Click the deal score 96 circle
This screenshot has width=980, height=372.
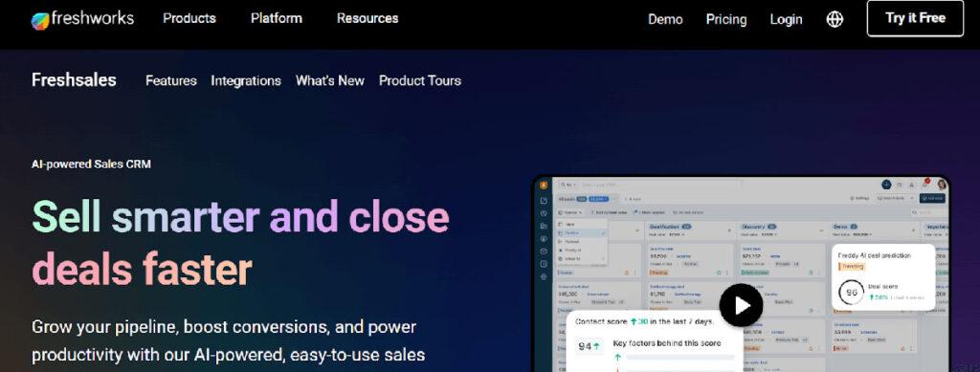[851, 292]
